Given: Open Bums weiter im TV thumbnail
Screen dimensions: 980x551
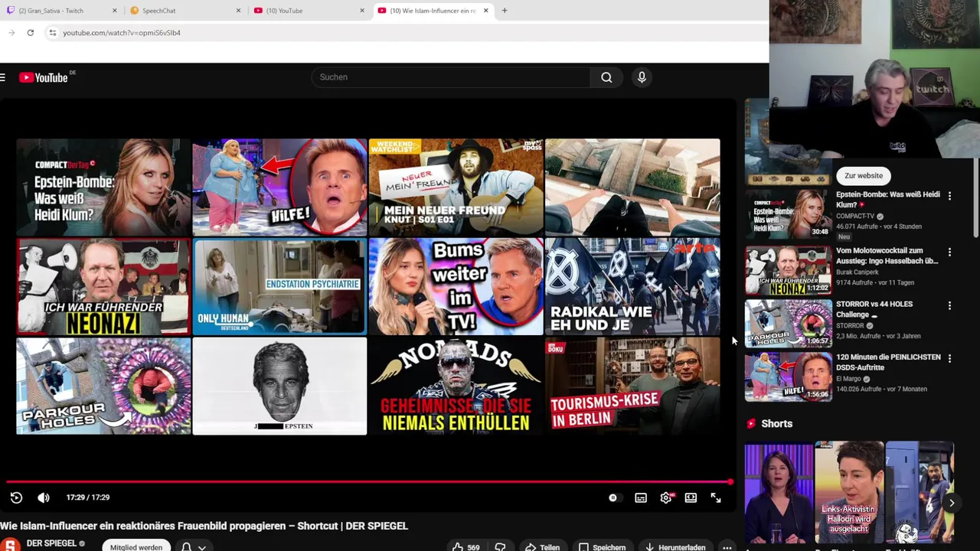Looking at the screenshot, I should [456, 287].
